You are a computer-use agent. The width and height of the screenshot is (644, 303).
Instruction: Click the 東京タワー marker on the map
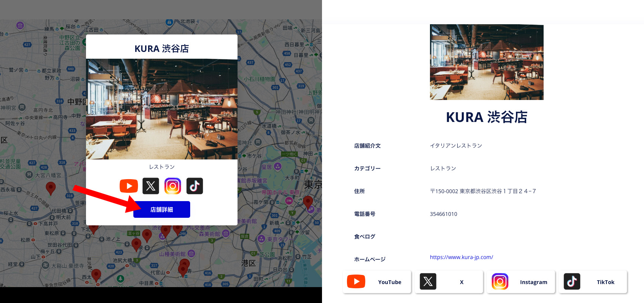coord(261,239)
